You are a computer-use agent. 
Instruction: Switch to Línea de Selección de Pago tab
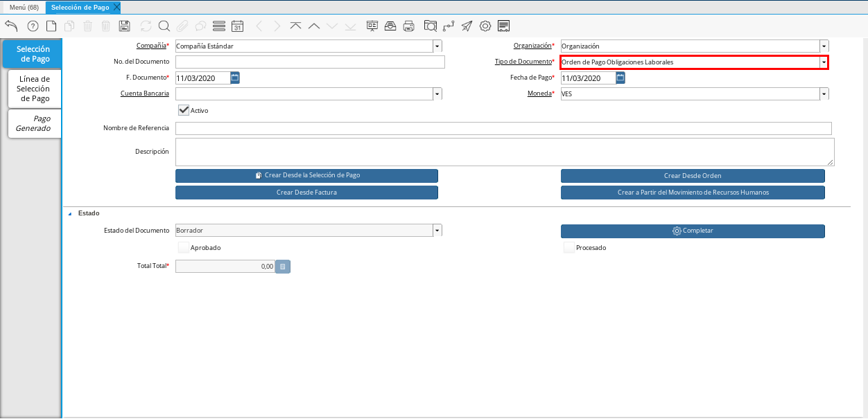(x=34, y=89)
